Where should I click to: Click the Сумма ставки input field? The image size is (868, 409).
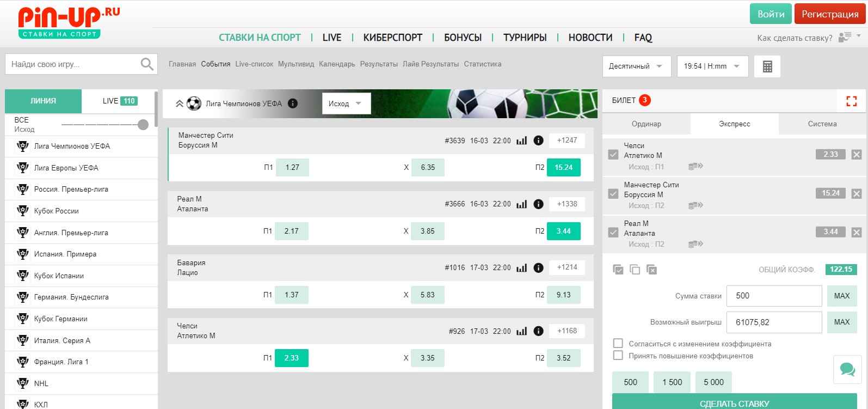pyautogui.click(x=774, y=296)
